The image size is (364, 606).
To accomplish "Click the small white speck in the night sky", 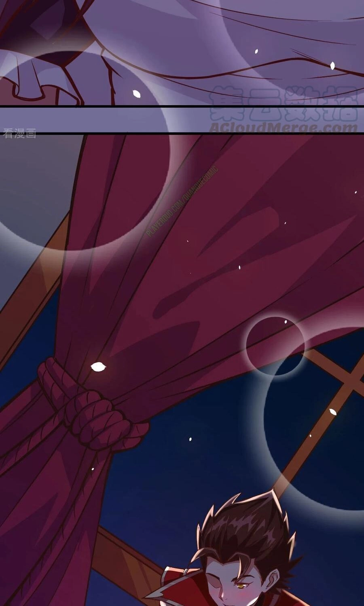I will coord(190,439).
